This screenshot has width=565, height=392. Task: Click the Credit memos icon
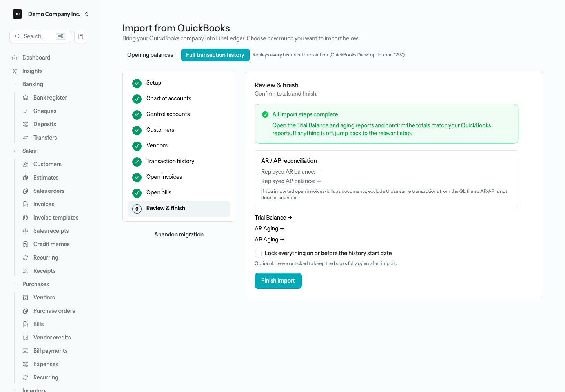pos(26,244)
